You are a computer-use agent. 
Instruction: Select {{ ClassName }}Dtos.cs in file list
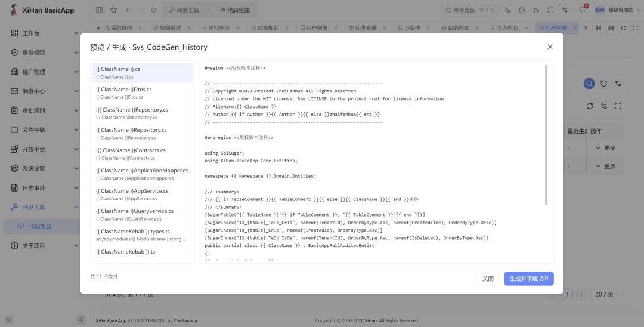pyautogui.click(x=142, y=93)
